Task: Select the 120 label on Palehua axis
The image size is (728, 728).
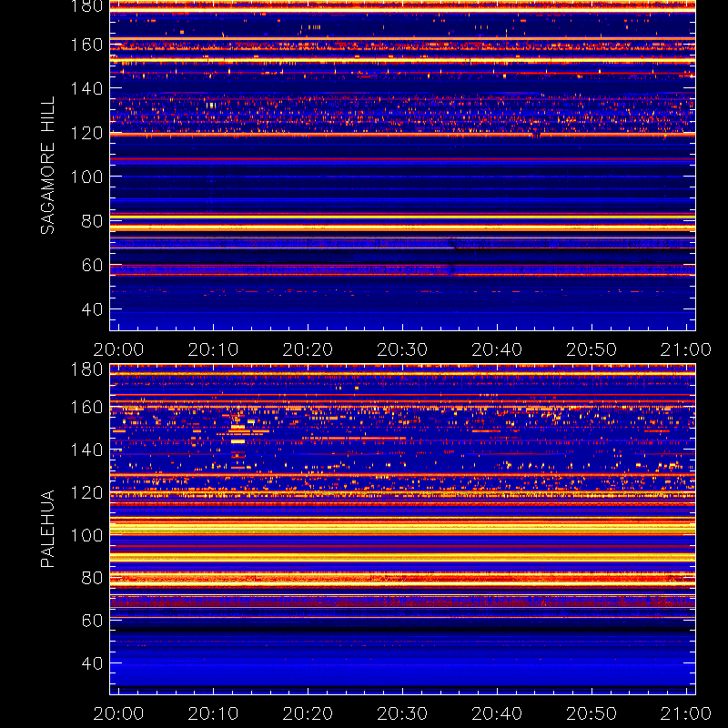Action: point(86,492)
